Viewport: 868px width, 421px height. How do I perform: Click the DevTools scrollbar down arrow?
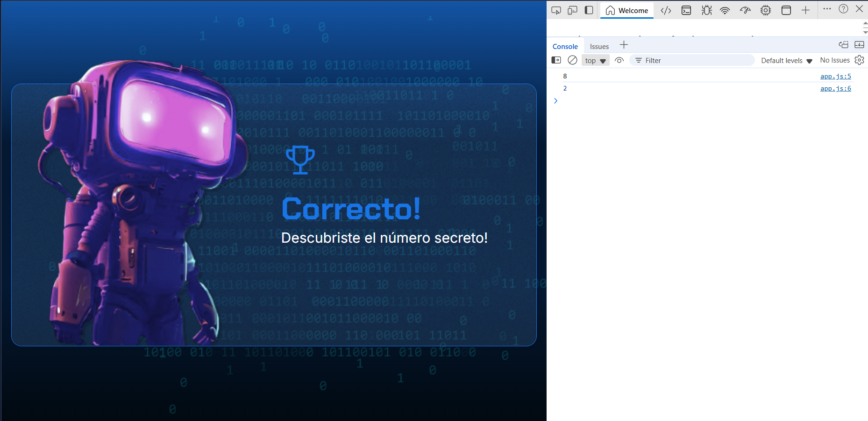click(x=865, y=32)
